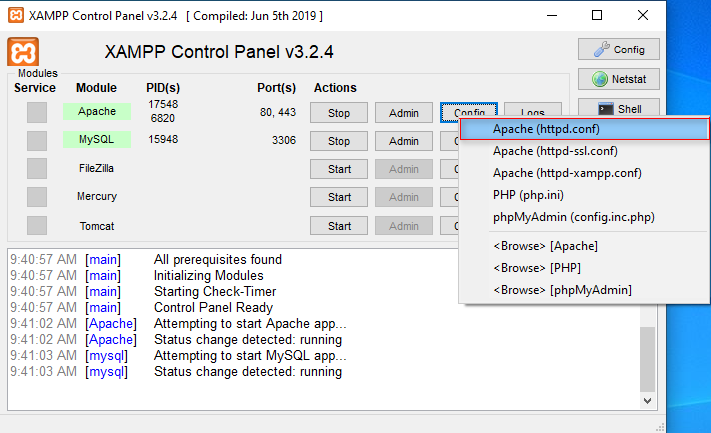Open Netstat via the globe icon

point(618,79)
